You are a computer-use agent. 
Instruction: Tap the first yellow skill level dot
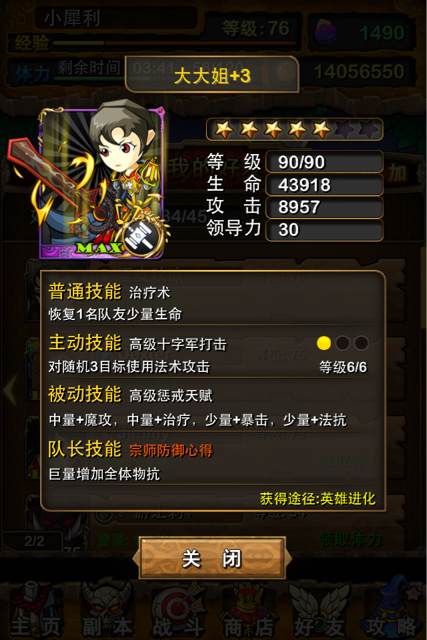[x=324, y=343]
